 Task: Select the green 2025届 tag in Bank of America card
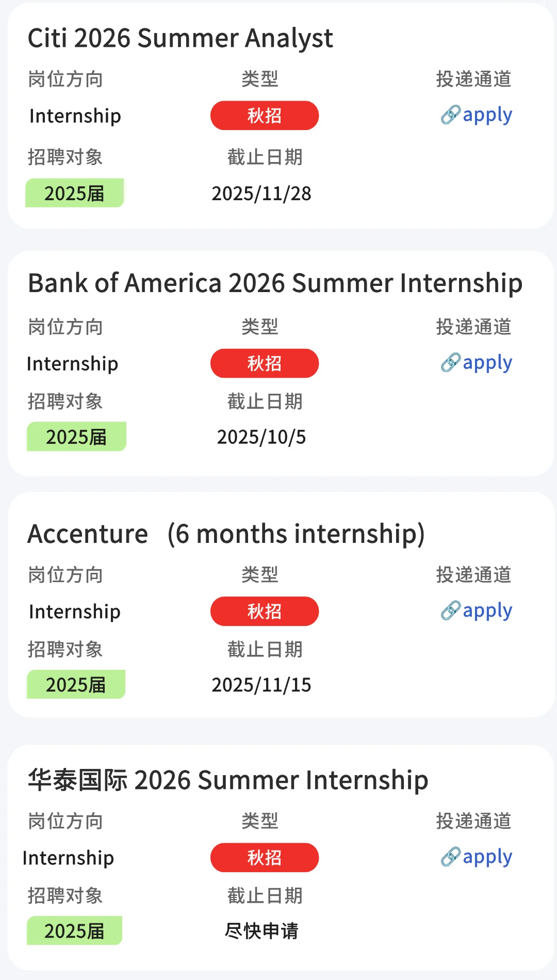tap(76, 437)
